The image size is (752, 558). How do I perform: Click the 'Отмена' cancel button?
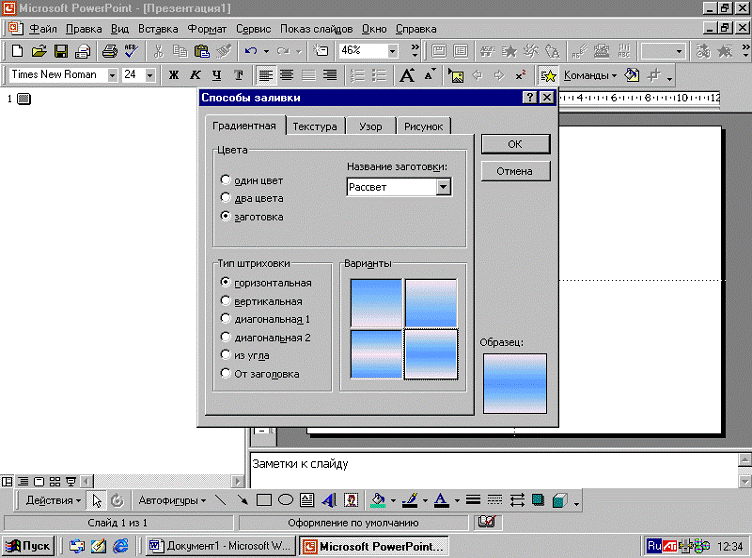click(515, 171)
